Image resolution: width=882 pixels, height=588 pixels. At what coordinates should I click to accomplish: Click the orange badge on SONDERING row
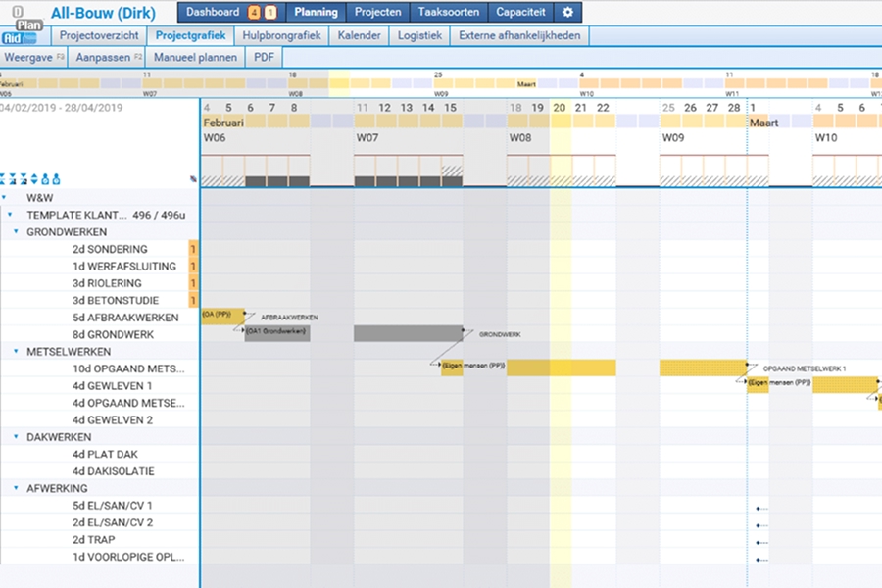[193, 249]
